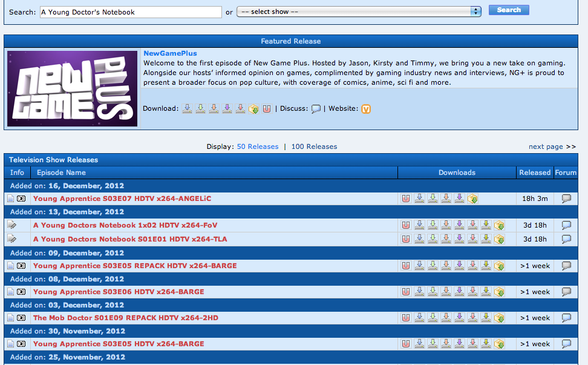Click the Forum column header

click(x=566, y=173)
